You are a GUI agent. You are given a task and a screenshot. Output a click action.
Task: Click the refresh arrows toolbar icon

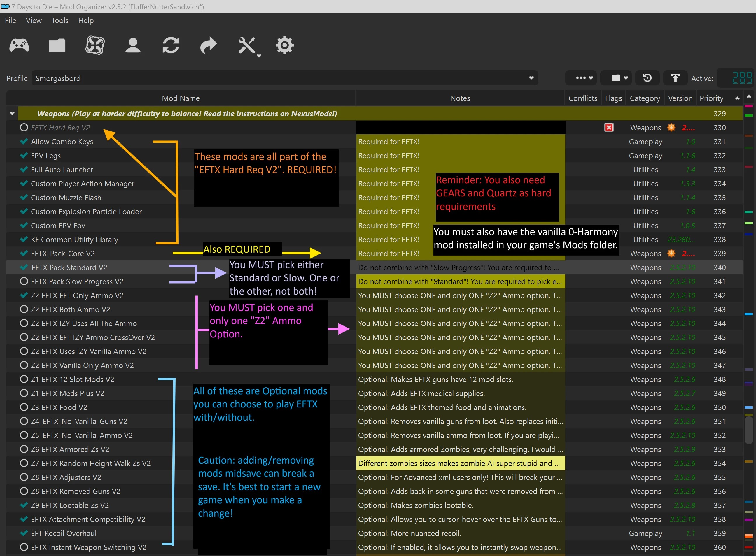[x=171, y=45]
